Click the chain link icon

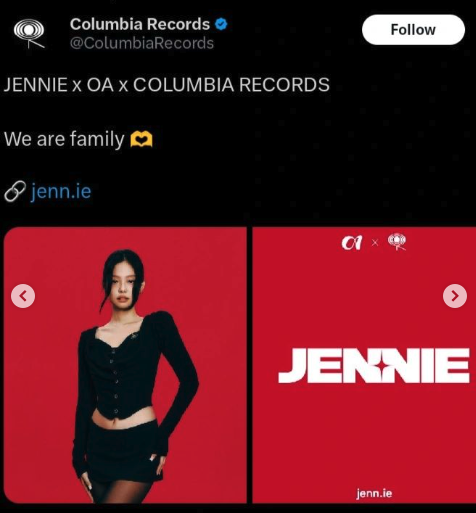15,191
